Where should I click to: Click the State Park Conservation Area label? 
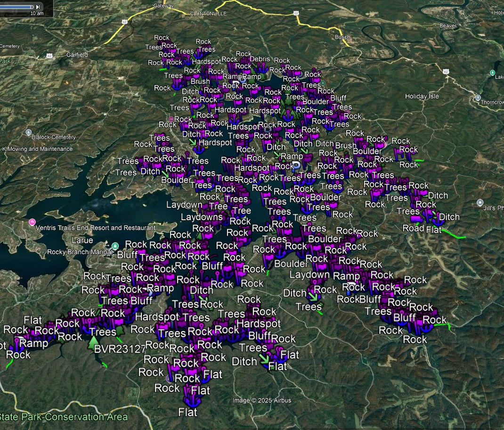pyautogui.click(x=64, y=417)
